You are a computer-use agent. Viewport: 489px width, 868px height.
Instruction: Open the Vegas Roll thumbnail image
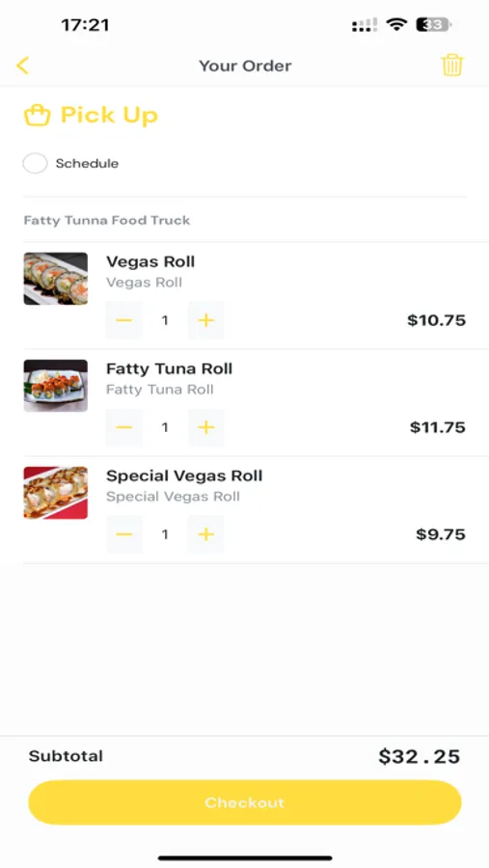click(55, 279)
